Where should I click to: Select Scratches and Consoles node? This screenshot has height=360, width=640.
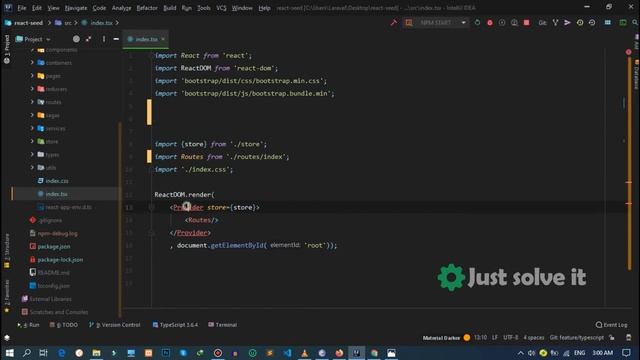click(58, 312)
